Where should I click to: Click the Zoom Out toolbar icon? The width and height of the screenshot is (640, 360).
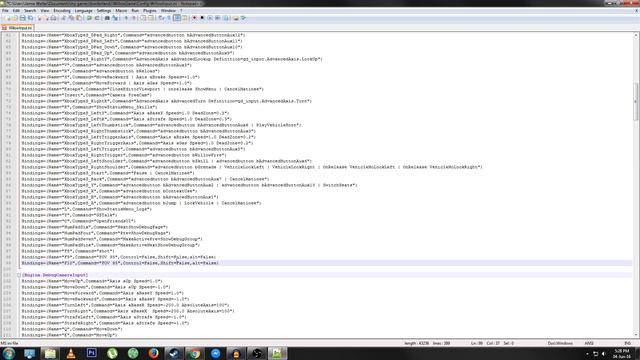[x=133, y=18]
